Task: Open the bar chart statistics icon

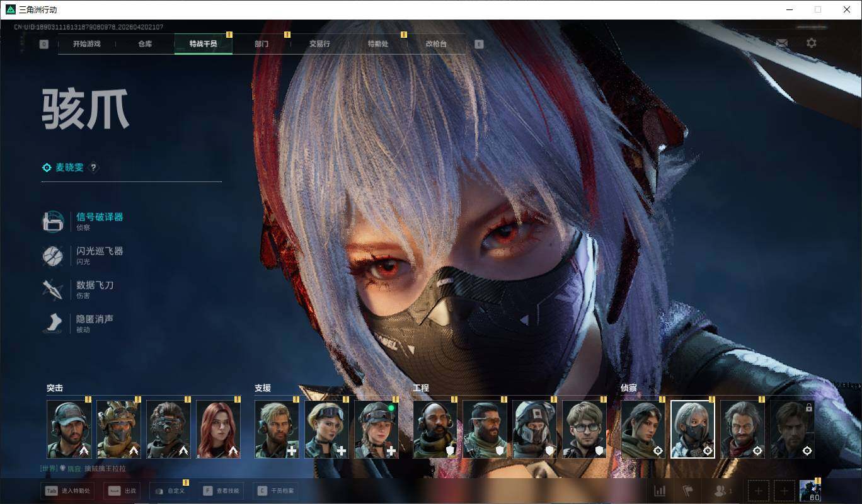Action: (660, 491)
